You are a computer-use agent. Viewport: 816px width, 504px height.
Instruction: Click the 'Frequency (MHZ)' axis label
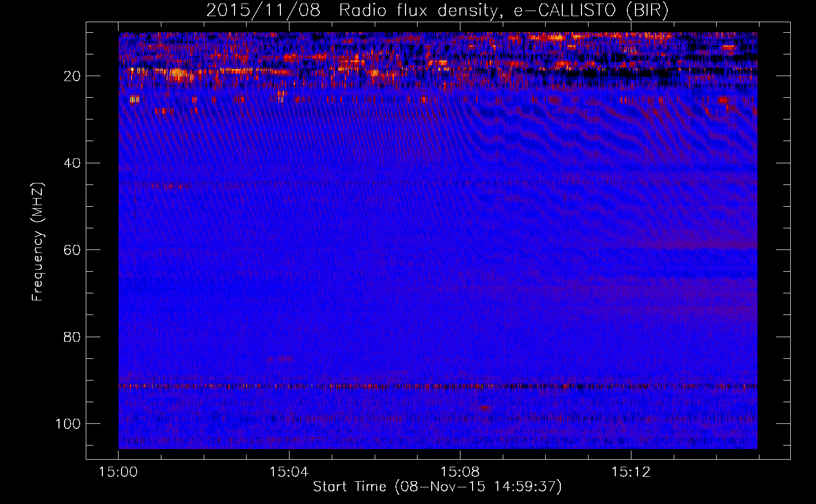coord(38,242)
